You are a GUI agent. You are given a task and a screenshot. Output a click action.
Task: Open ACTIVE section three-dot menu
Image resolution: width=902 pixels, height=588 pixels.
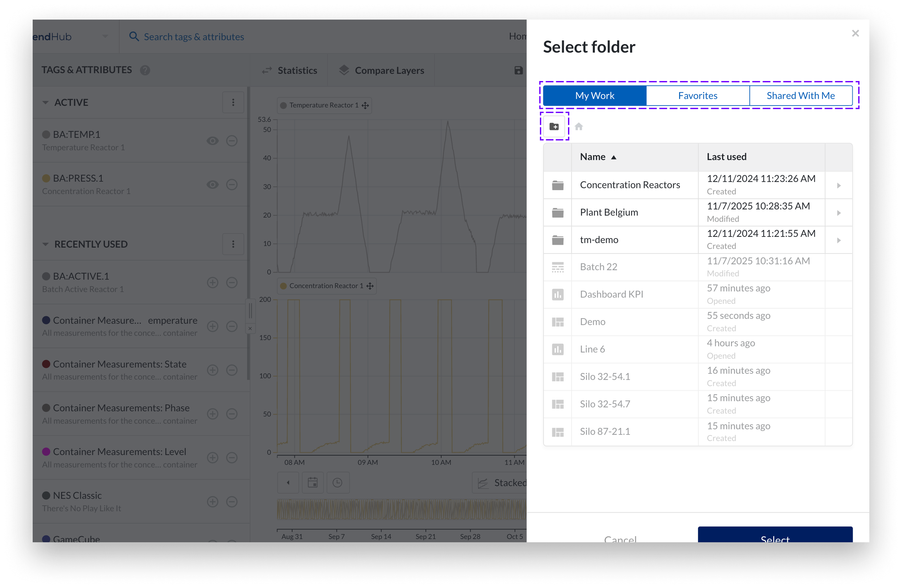pyautogui.click(x=233, y=102)
